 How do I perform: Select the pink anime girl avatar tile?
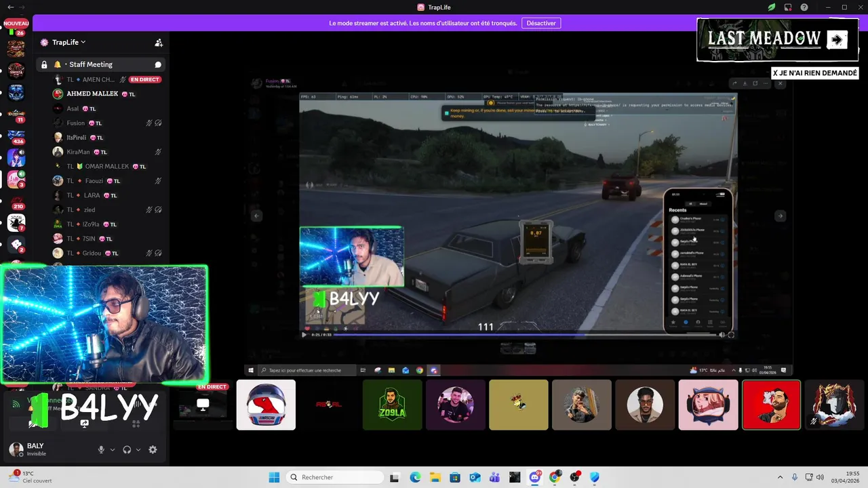[708, 405]
